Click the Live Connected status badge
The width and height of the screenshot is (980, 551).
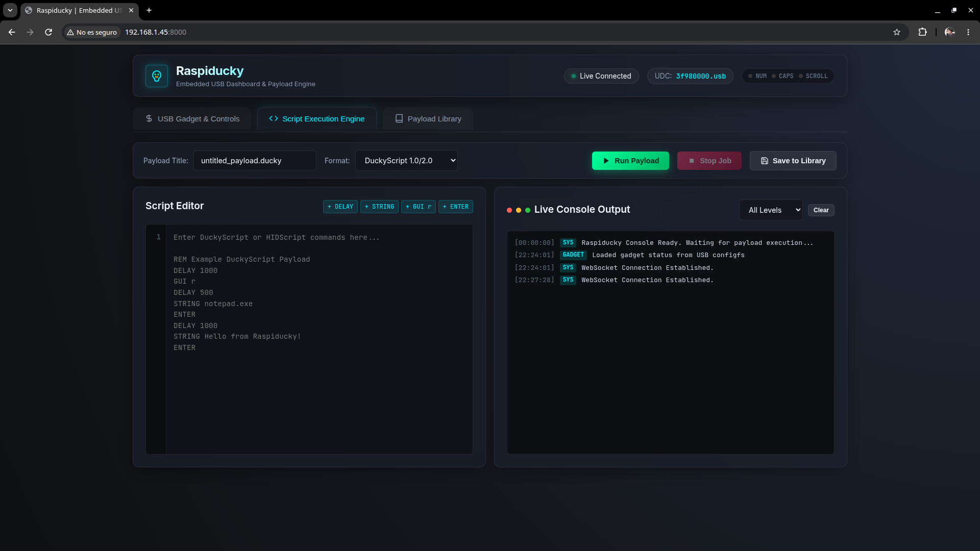point(601,76)
